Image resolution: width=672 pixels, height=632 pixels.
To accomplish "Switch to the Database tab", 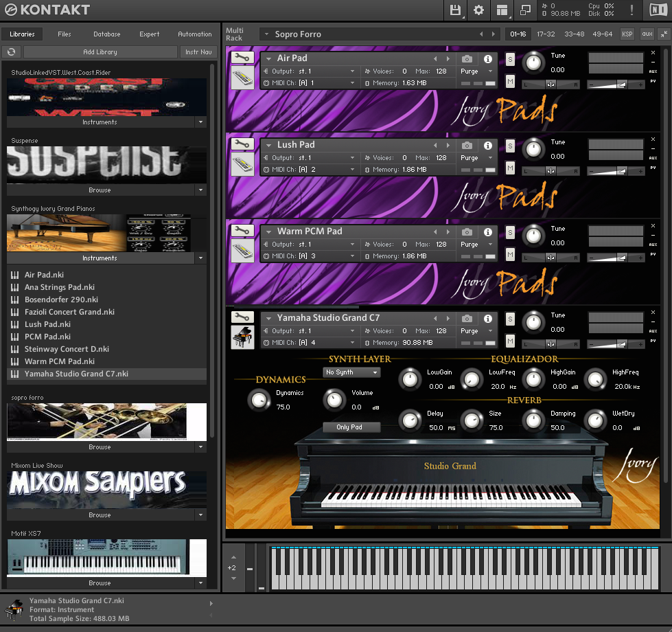I will point(106,34).
